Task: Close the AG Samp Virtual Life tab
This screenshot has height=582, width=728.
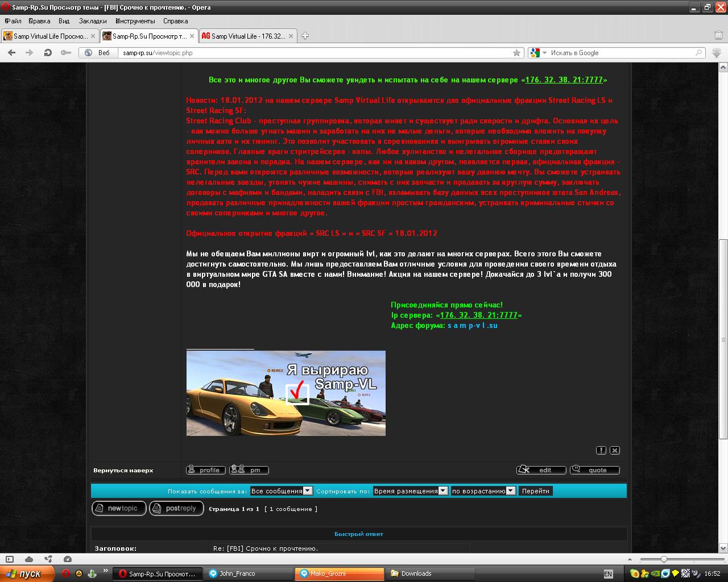Action: 291,36
